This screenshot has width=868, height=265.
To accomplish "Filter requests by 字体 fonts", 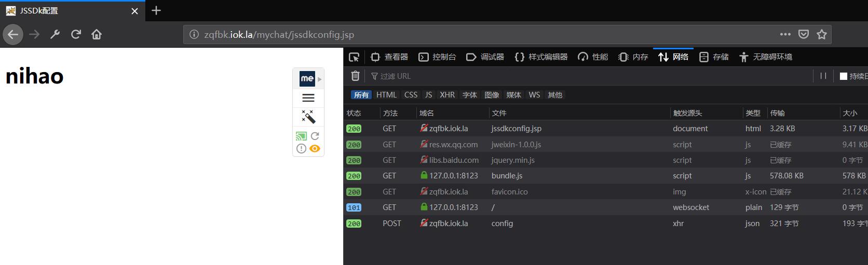I will pos(470,95).
